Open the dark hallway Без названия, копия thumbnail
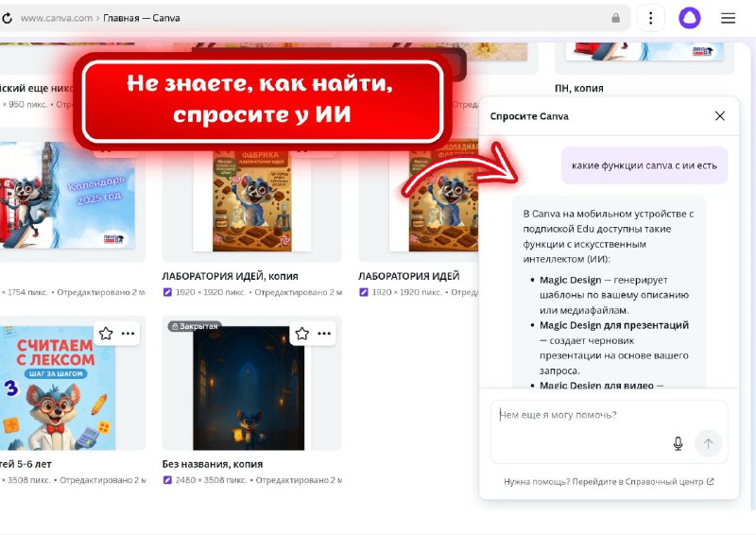The height and width of the screenshot is (535, 756). pyautogui.click(x=249, y=388)
